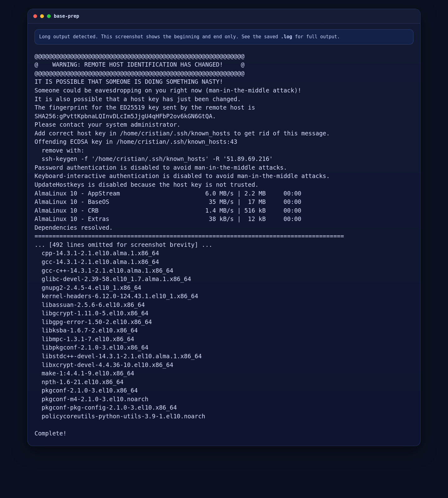Click the ED25519 key fingerprint line
Screen dimensions: 448x498
[x=145, y=108]
